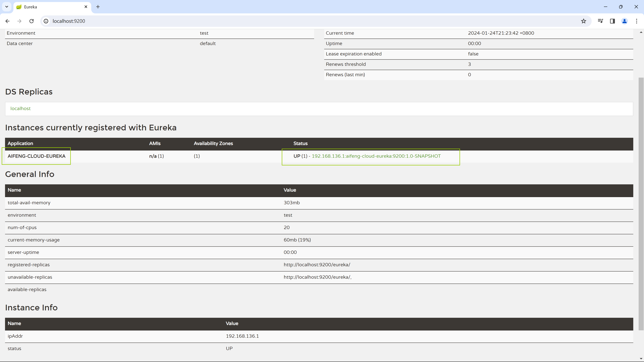
Task: Select the instance status value UP
Action: pos(229,349)
